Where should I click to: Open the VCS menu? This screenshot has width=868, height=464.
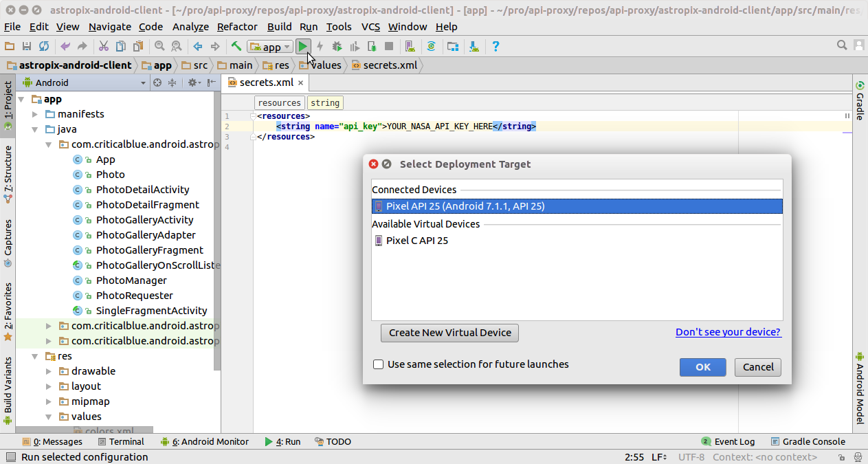(370, 27)
